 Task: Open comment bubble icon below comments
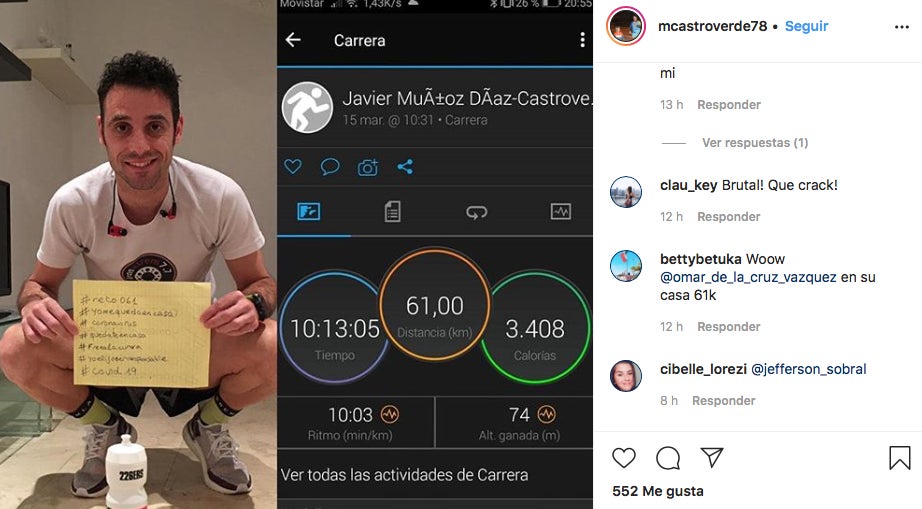pos(668,457)
